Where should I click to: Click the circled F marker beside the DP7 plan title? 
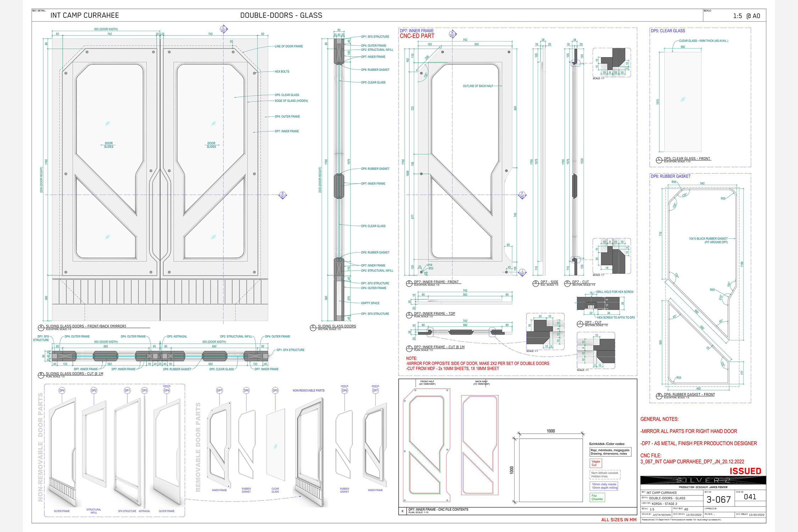point(409,348)
